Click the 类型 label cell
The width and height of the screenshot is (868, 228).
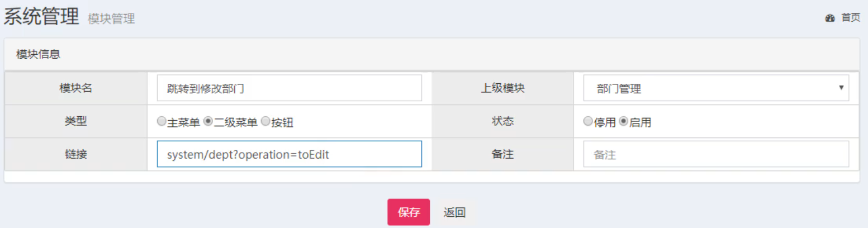coord(76,121)
